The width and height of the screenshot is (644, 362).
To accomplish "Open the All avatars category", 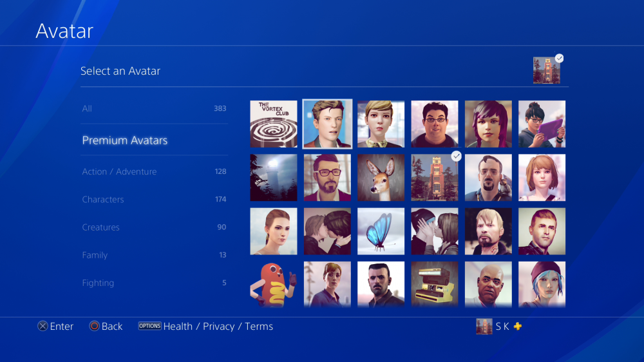I will [154, 108].
